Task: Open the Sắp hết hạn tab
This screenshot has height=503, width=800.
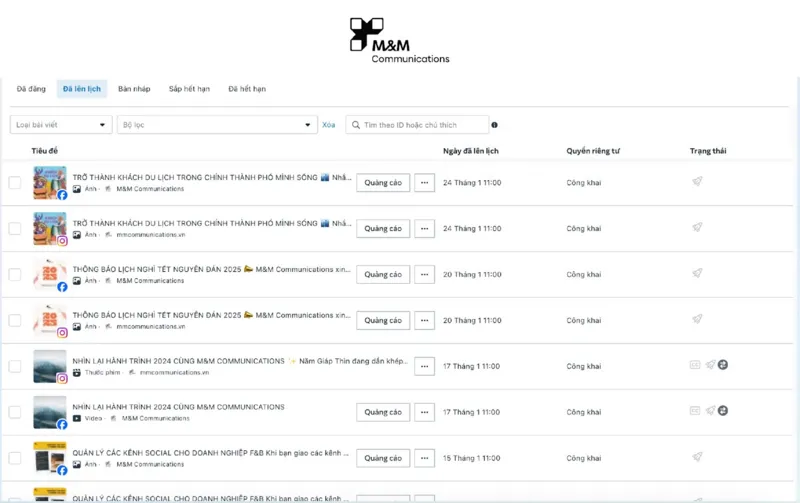Action: (189, 89)
